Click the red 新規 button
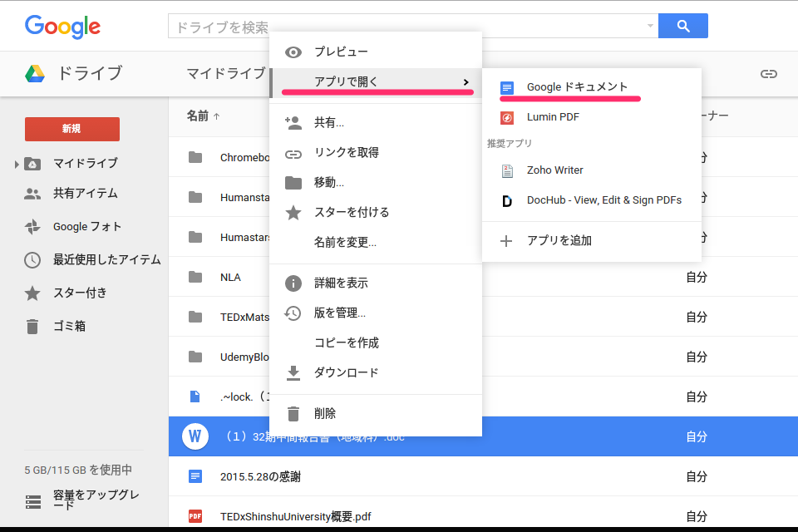This screenshot has height=532, width=798. click(x=72, y=130)
